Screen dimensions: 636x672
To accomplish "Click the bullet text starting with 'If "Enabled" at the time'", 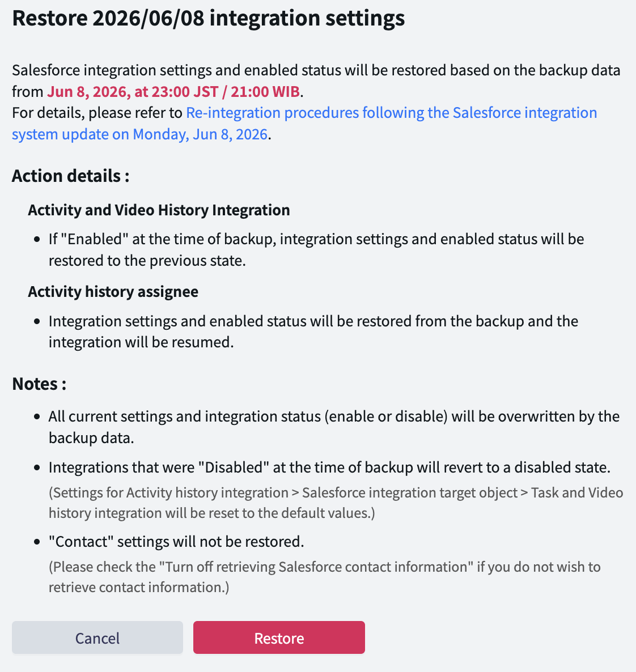I will [x=316, y=249].
